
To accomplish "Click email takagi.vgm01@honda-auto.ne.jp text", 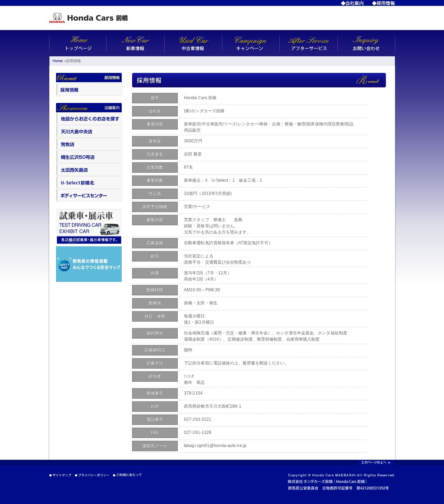I will (x=215, y=446).
